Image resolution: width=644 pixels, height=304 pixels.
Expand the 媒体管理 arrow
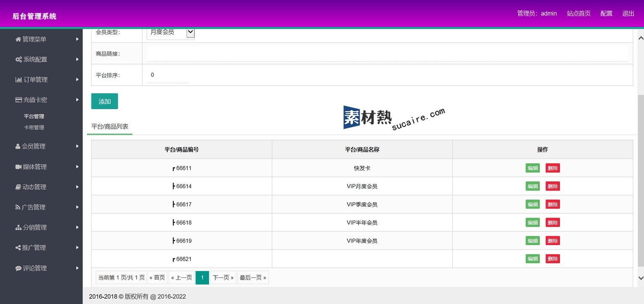tap(77, 167)
